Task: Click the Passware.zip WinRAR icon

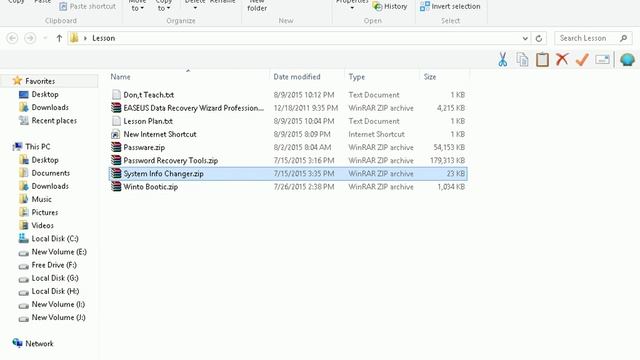Action: click(116, 147)
